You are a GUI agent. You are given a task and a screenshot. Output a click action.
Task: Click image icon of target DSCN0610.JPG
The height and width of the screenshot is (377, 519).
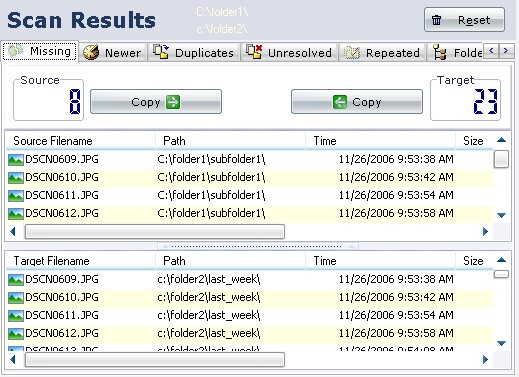pyautogui.click(x=16, y=298)
